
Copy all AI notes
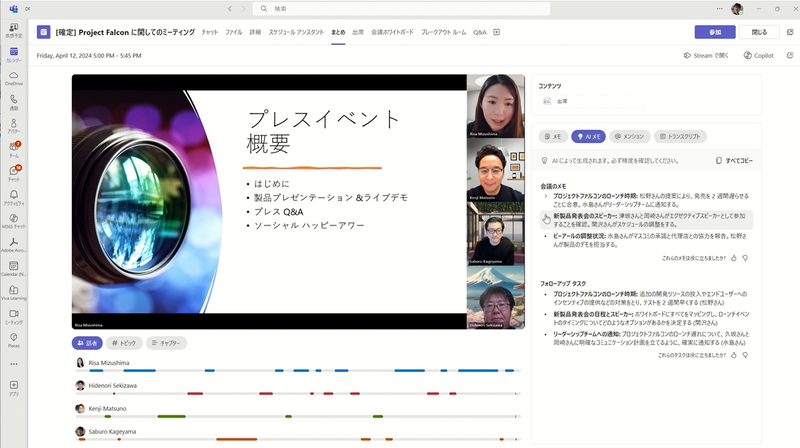pos(734,160)
